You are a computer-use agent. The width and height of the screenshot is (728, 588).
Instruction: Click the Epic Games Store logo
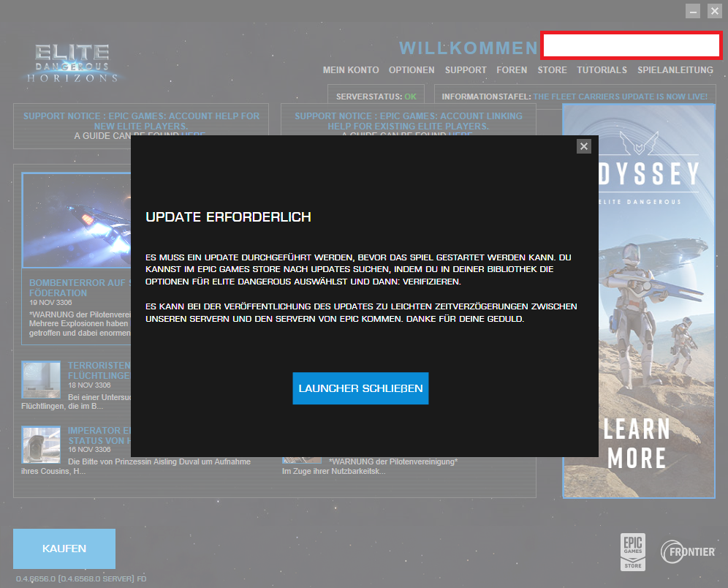[633, 551]
